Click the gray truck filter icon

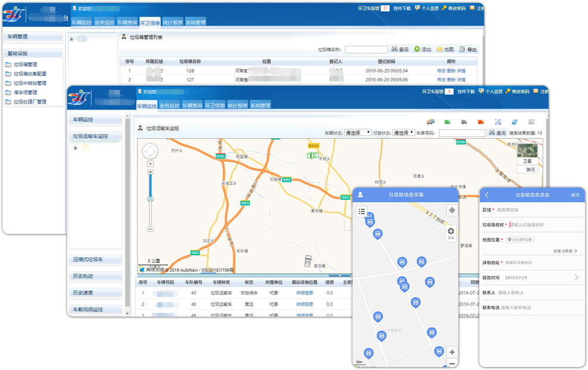464,122
